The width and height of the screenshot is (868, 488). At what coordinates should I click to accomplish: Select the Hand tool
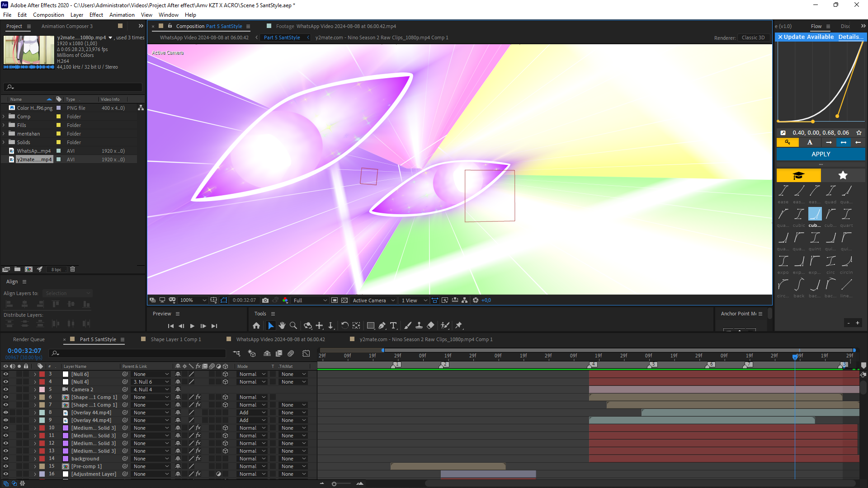point(282,325)
